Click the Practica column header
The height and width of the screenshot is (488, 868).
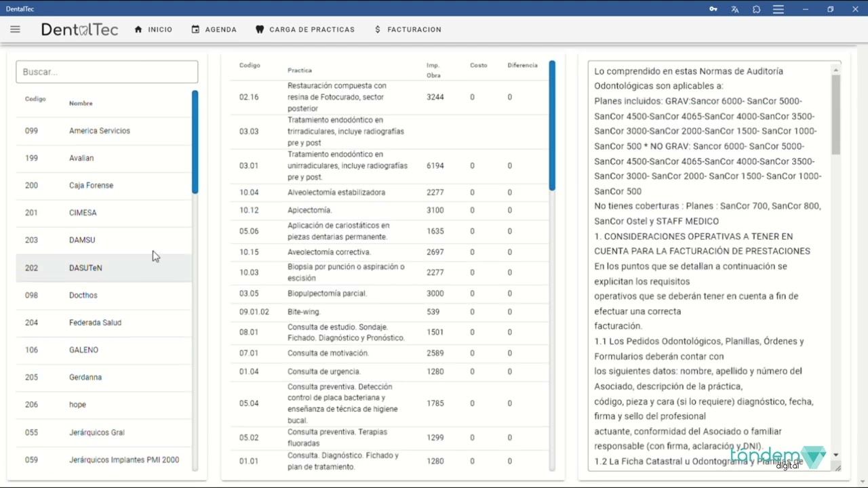coord(300,70)
